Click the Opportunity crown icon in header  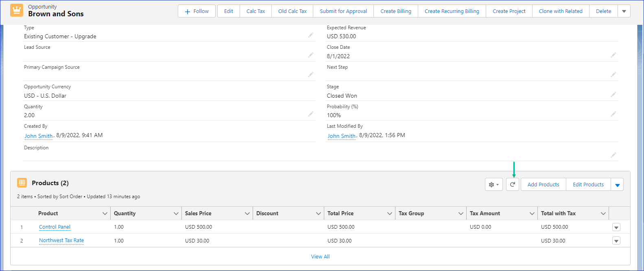coord(17,10)
